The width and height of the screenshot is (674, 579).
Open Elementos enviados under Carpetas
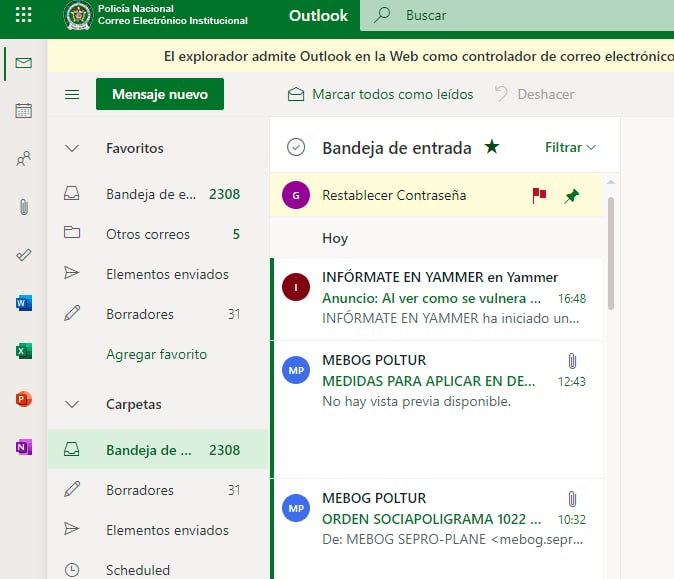click(x=158, y=530)
